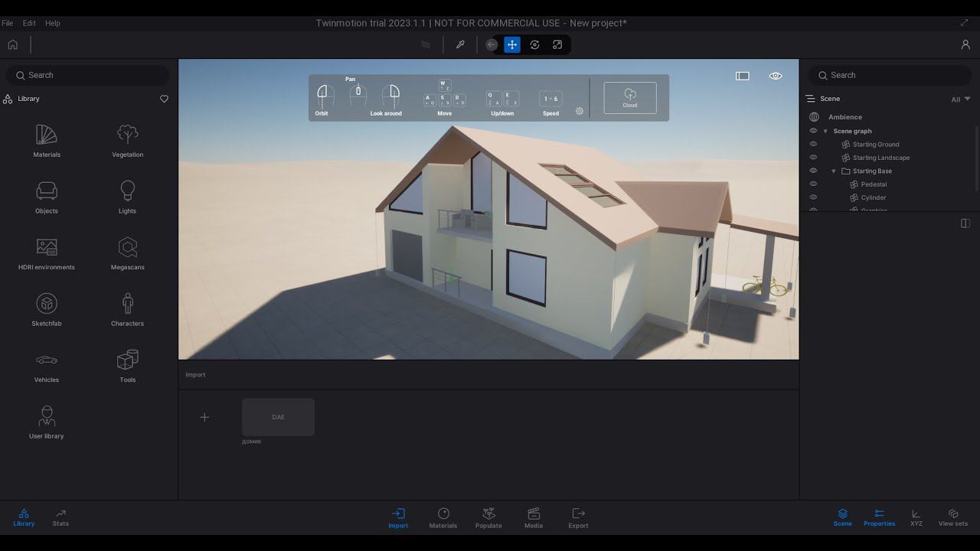980x551 pixels.
Task: Open the Scene panel hamburger menu
Action: coord(810,99)
